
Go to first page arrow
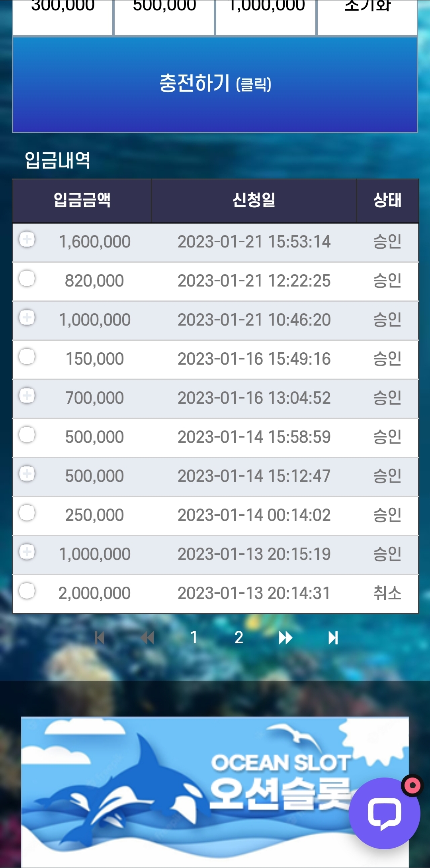click(100, 638)
